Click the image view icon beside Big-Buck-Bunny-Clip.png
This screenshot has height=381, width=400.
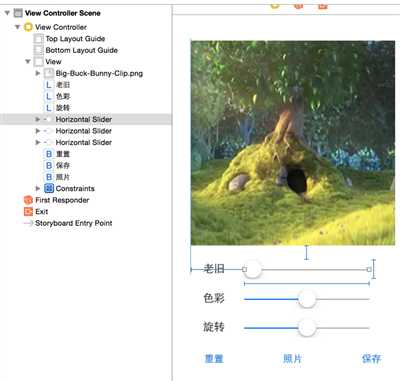[49, 73]
